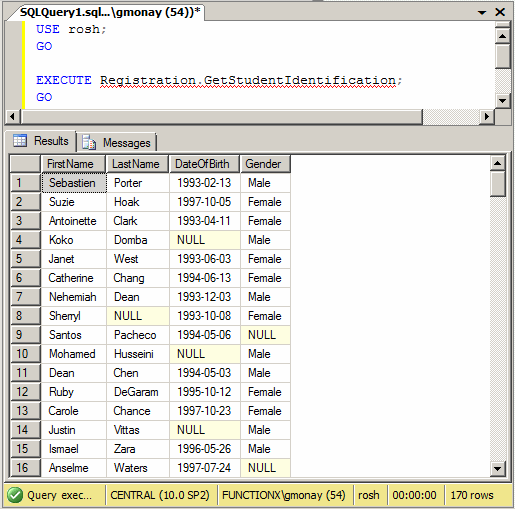515x509 pixels.
Task: Select the cell 'DeGaram'
Action: pos(138,392)
